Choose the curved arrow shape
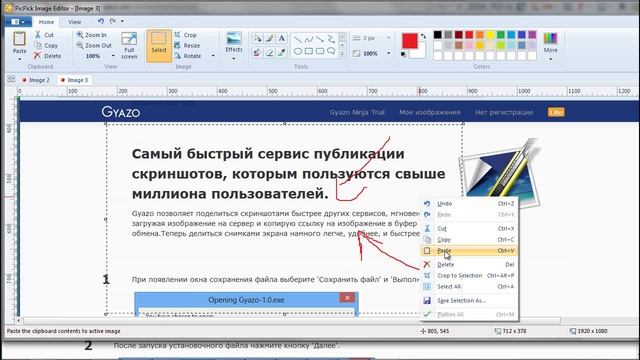 click(331, 40)
